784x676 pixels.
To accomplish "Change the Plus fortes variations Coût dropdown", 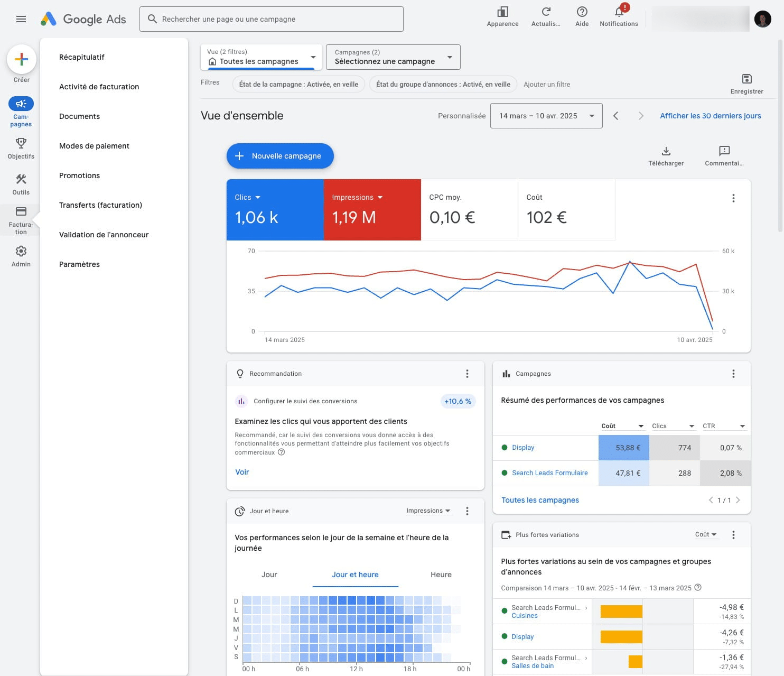I will pyautogui.click(x=706, y=534).
